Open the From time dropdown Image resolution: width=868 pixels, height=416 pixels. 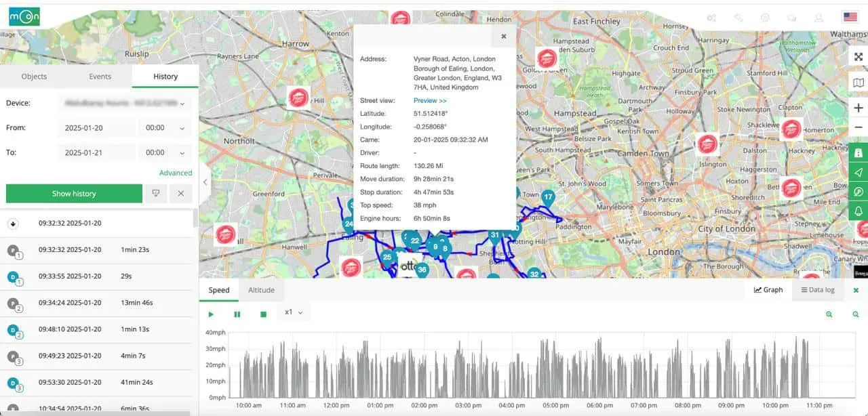click(165, 128)
